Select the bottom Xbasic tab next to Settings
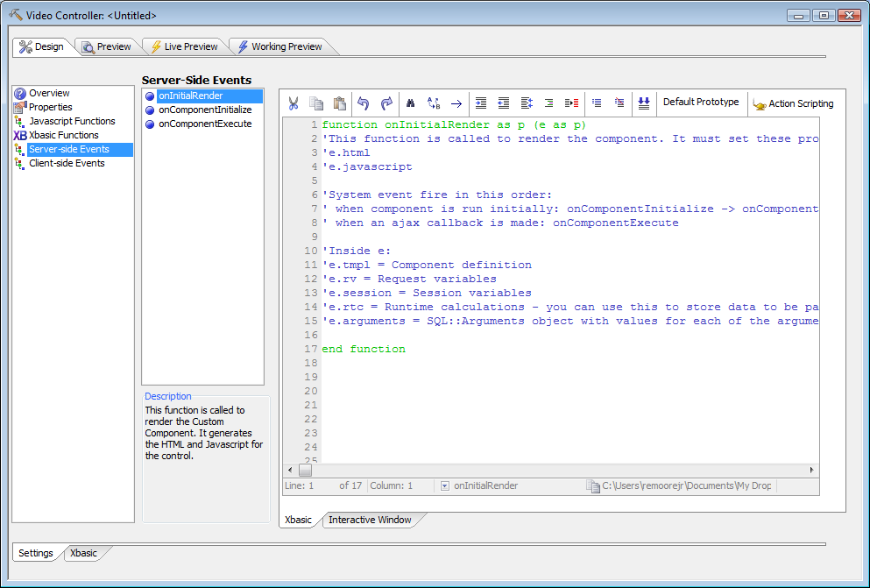Screen dimensions: 870x588 (83, 553)
